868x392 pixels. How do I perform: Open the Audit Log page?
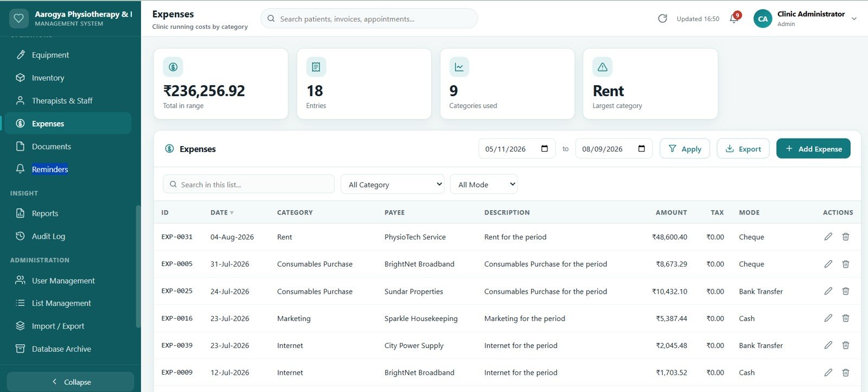[68, 236]
